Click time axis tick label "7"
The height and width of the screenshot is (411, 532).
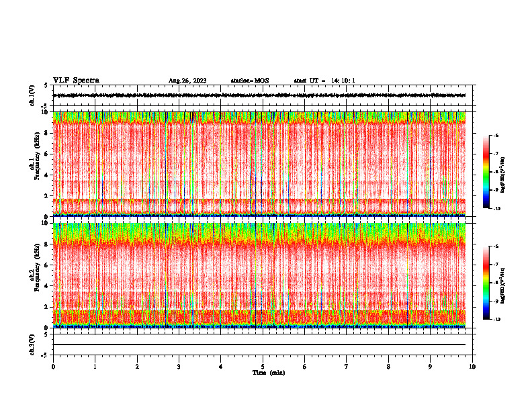347,367
